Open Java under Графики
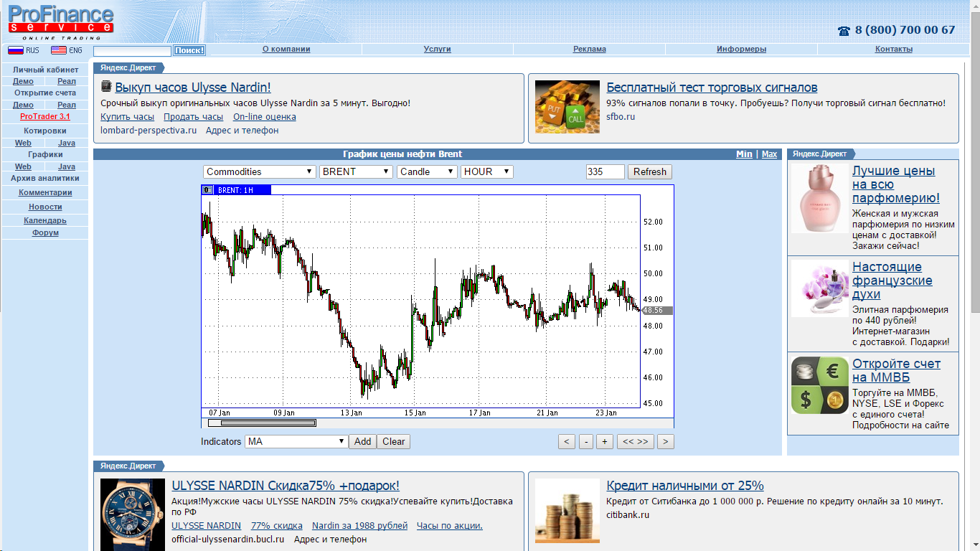Screen dimensions: 980x551 pos(67,166)
